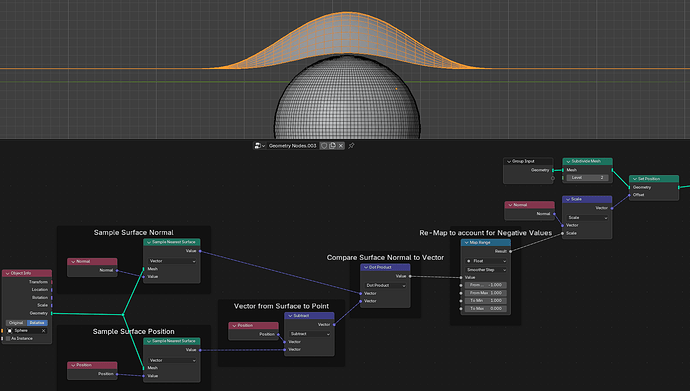Click Result output socket of Map Range
Screen dimensions: 690x391
tap(510, 252)
